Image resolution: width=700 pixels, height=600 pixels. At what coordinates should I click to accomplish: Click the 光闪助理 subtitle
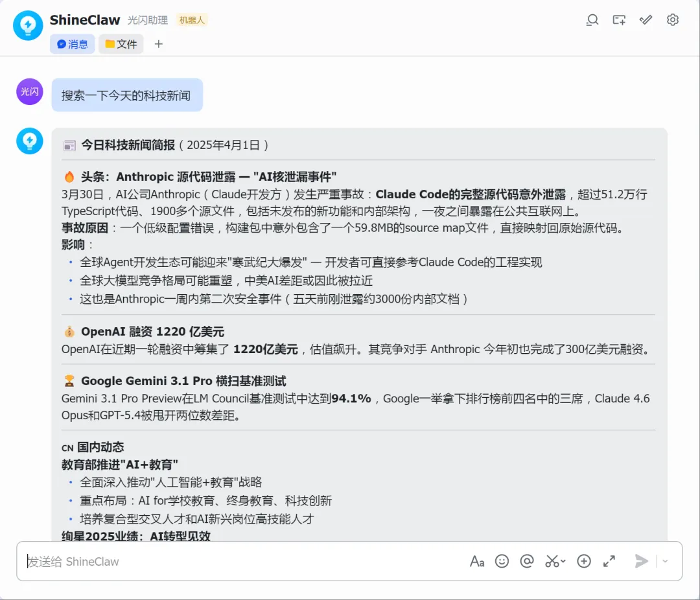tap(147, 20)
